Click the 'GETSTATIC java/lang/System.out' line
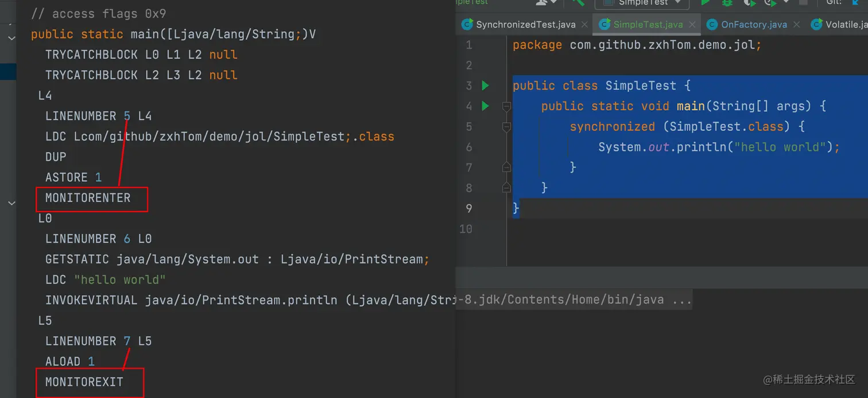This screenshot has height=398, width=868. [238, 259]
